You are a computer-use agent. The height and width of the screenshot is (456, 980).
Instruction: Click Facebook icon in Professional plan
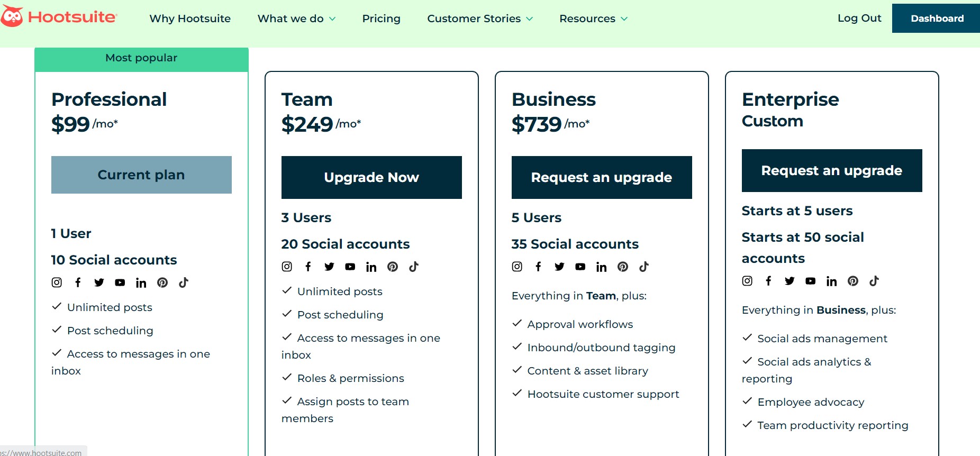(78, 282)
